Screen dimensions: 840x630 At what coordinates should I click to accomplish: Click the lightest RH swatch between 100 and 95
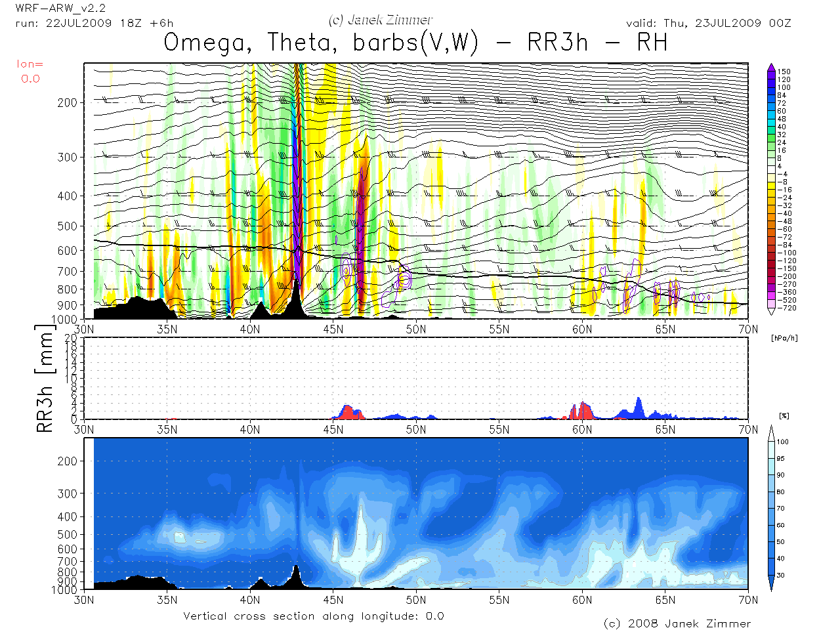coord(771,450)
